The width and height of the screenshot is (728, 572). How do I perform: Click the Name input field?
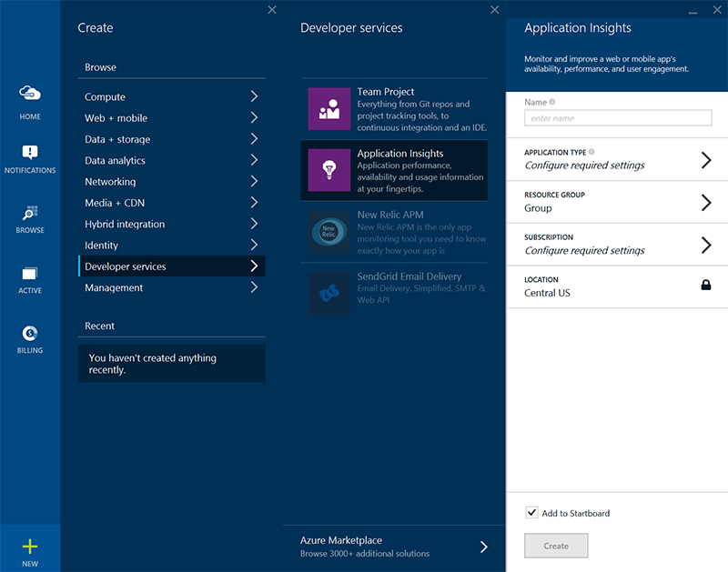pos(618,118)
